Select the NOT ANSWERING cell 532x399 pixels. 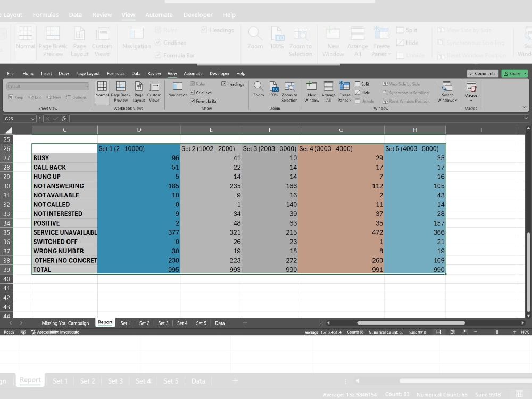[65, 186]
